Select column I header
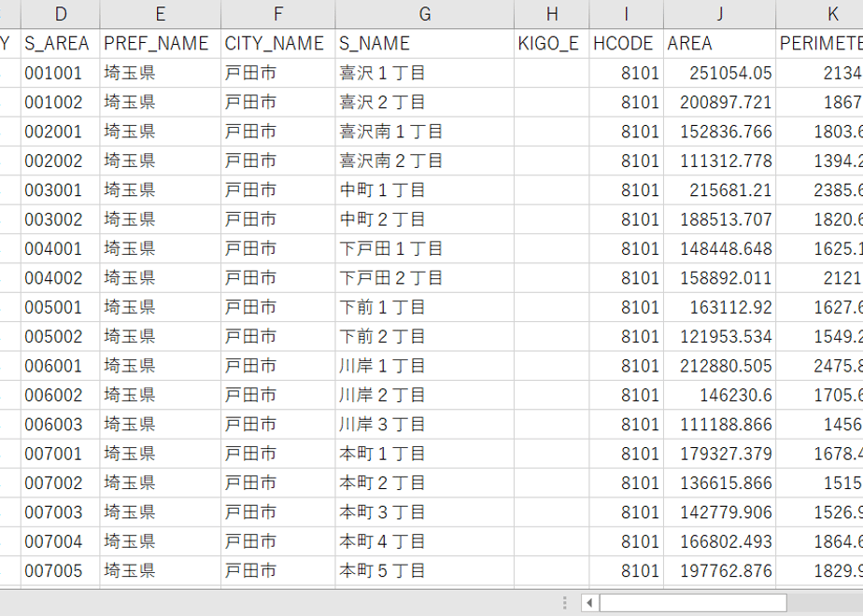 pos(627,14)
